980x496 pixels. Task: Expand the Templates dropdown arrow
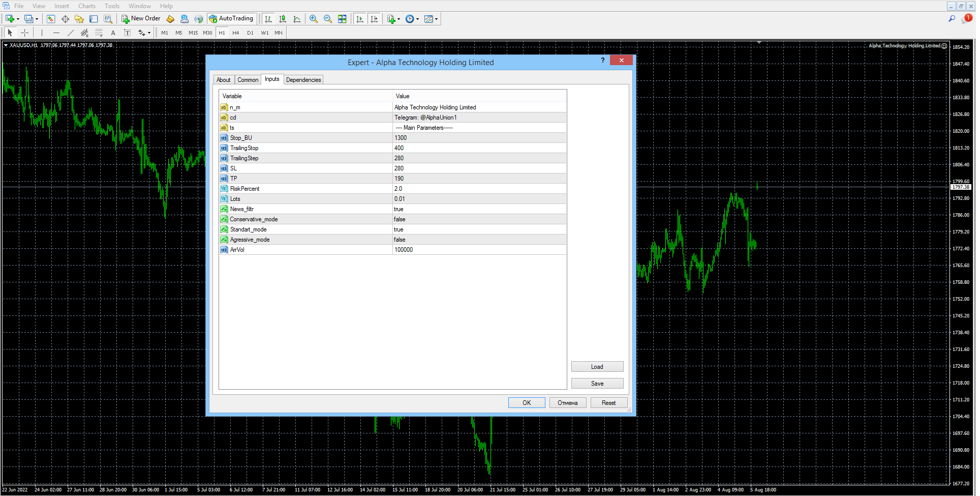437,19
